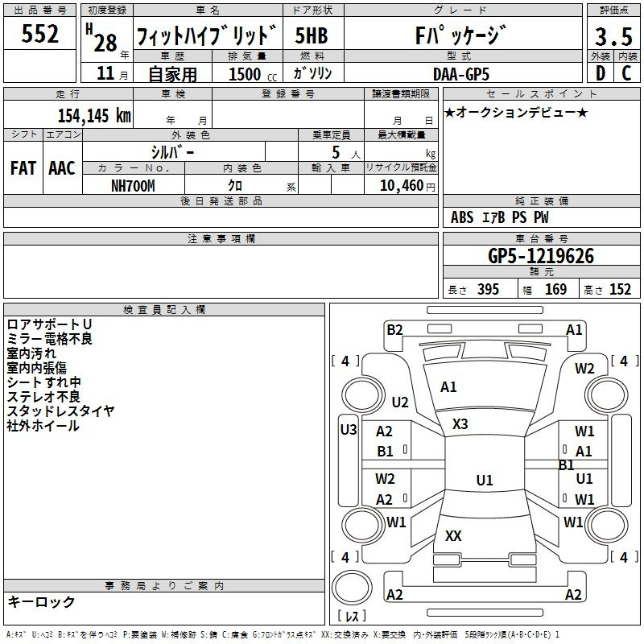644x644 pixels.
Task: Select the registration month 11月
Action: (x=112, y=73)
